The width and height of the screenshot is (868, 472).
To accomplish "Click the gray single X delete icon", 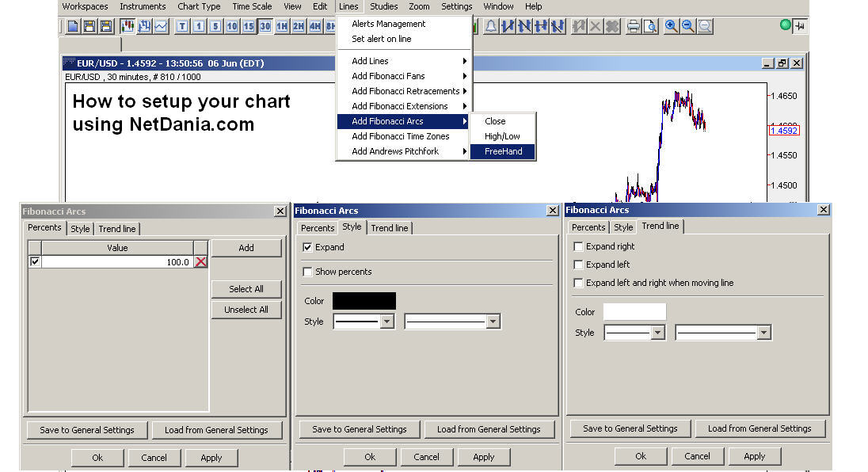I will [595, 26].
